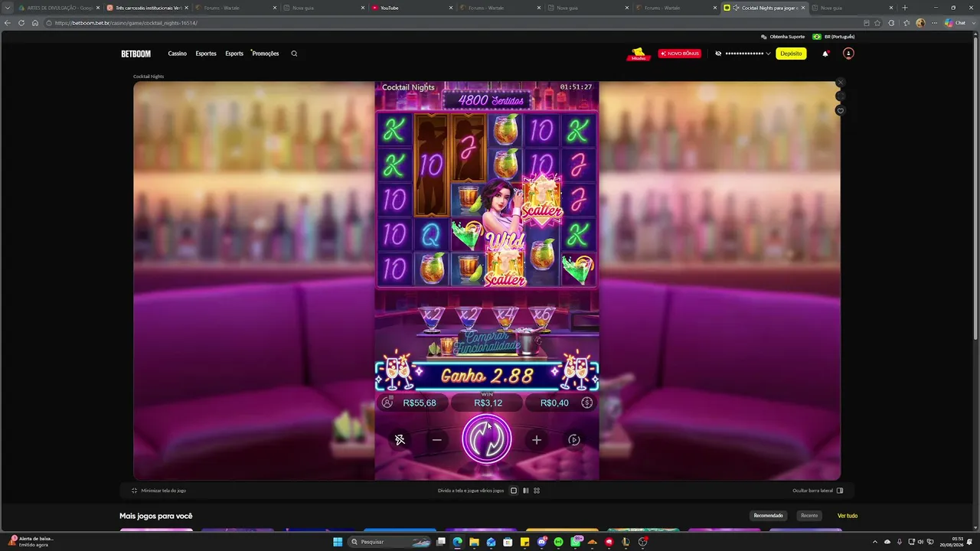The height and width of the screenshot is (551, 980).
Task: Open the Promoções menu
Action: [265, 54]
